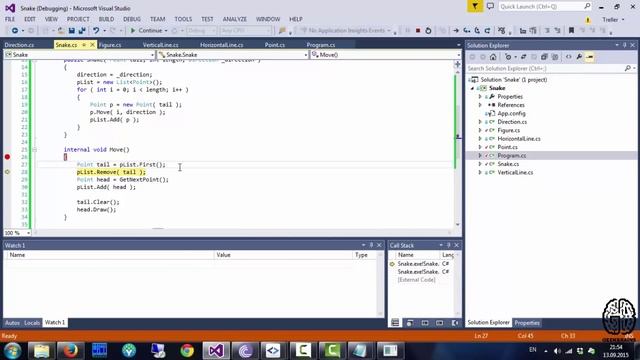
Task: Click the Save All icon
Action: (x=82, y=31)
